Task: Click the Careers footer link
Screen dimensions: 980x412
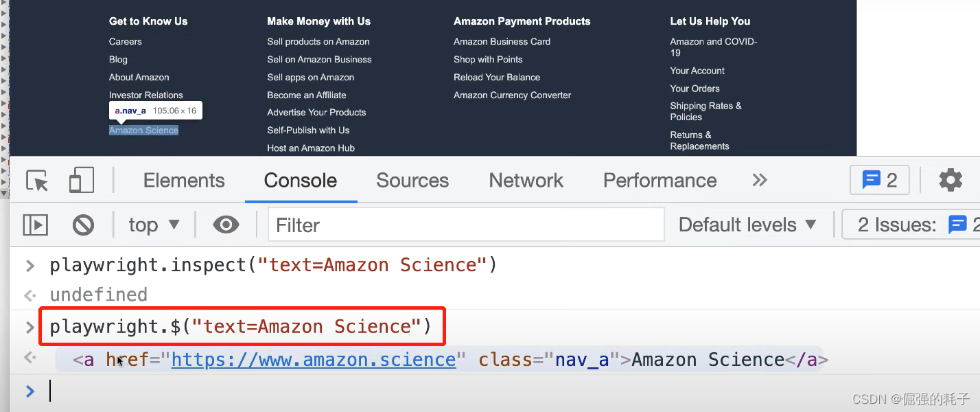Action: (x=126, y=42)
